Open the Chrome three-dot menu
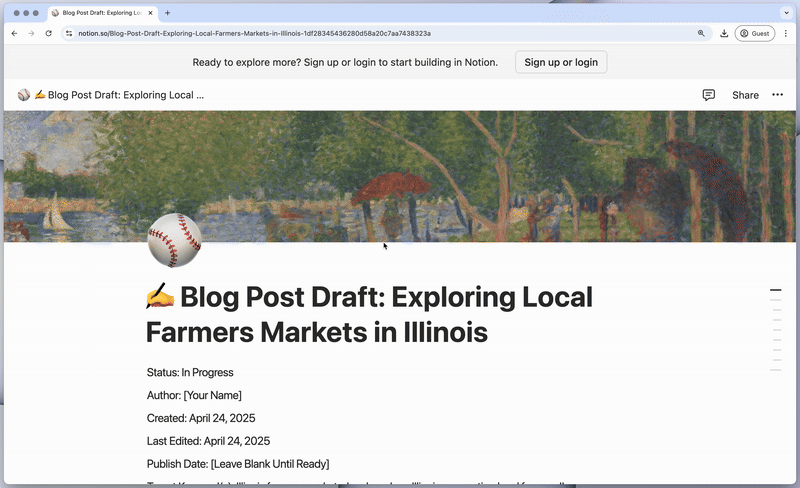The height and width of the screenshot is (488, 800). coord(786,33)
